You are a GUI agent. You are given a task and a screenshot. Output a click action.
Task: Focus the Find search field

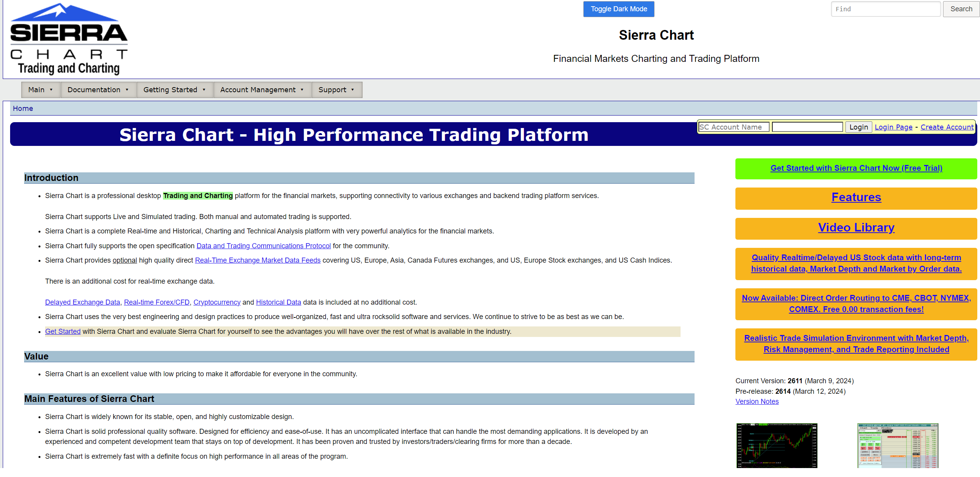coord(885,9)
